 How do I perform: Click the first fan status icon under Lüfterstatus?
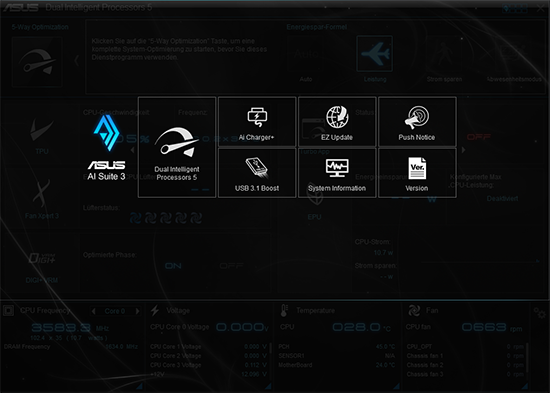(135, 218)
